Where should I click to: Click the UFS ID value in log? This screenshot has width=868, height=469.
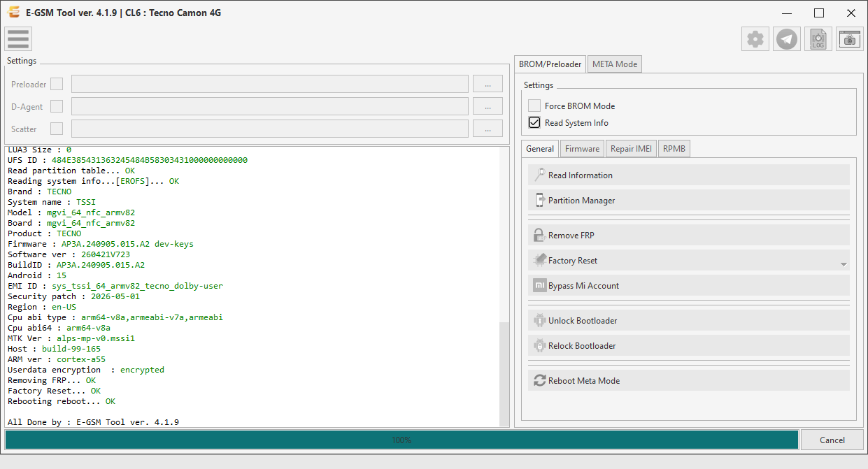(150, 160)
